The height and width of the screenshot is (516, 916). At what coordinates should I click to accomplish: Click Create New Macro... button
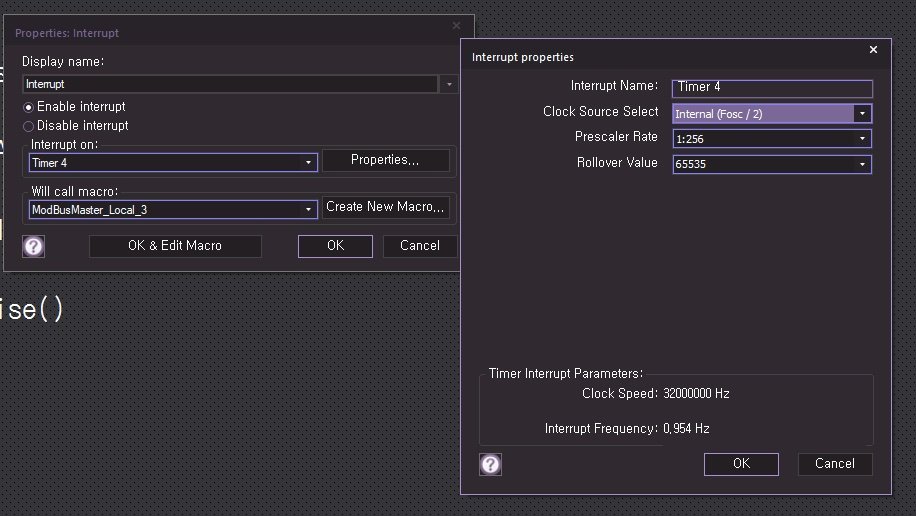pyautogui.click(x=385, y=207)
